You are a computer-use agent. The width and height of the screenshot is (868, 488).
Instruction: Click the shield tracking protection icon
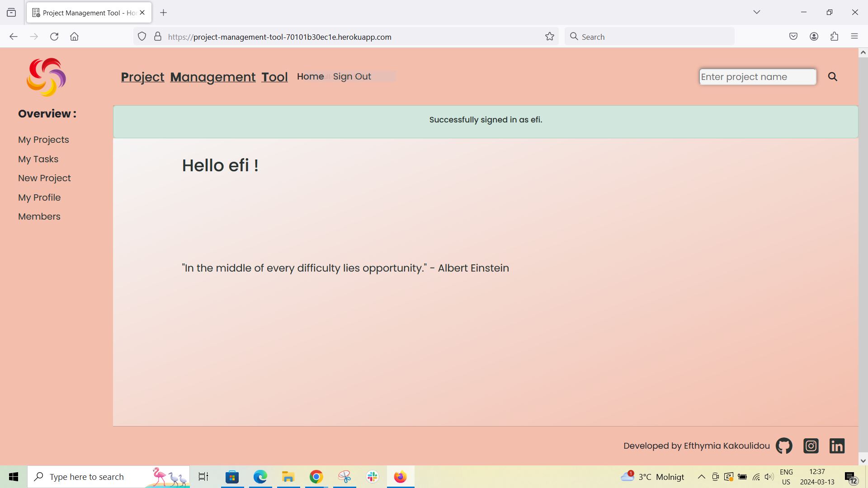142,36
